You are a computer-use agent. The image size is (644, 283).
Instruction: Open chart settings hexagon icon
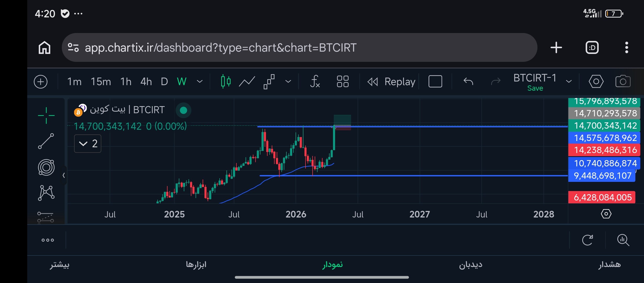click(596, 81)
